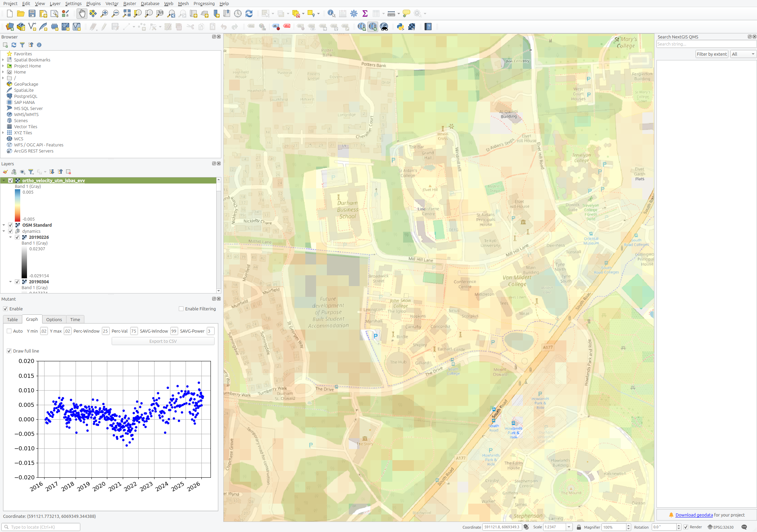Toggle visibility of ortho_velocity_utm_isbas_evv layer
The height and width of the screenshot is (532, 757).
(x=10, y=180)
